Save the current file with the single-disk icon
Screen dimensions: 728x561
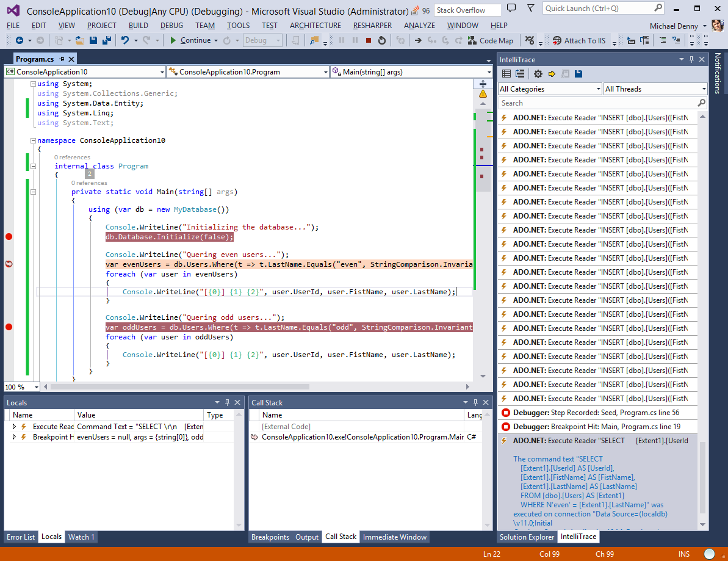pyautogui.click(x=93, y=40)
